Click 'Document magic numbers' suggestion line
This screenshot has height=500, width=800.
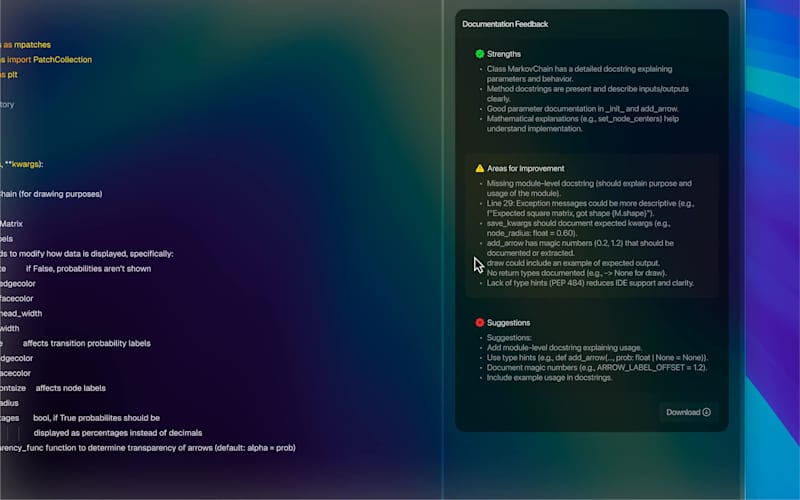coord(596,367)
